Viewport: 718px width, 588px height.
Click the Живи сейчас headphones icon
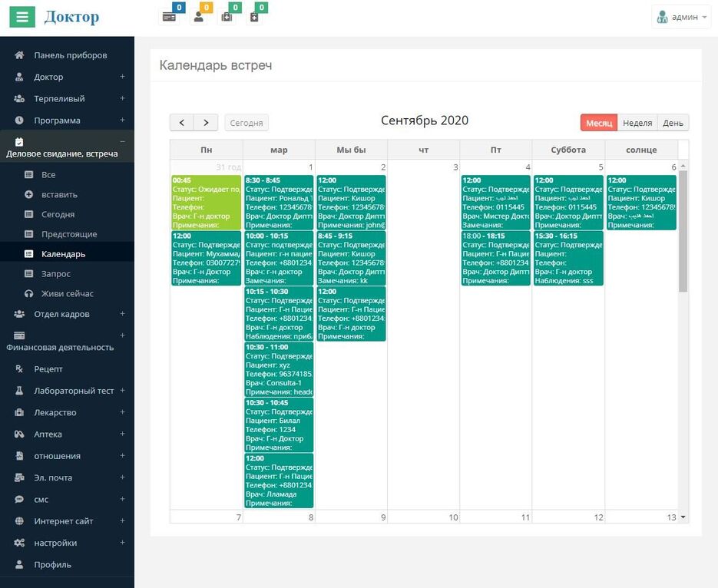click(x=28, y=293)
